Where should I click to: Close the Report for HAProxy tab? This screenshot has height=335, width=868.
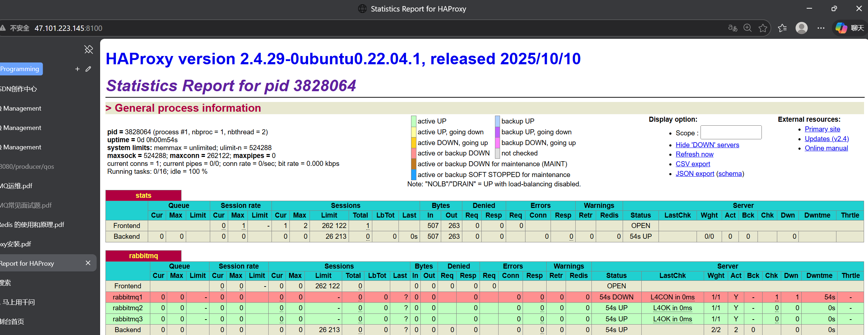click(88, 263)
